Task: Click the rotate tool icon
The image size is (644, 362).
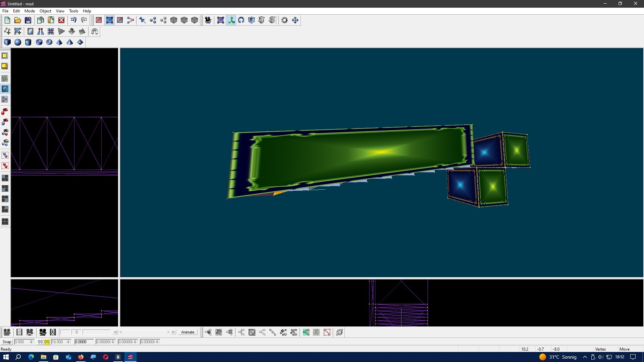Action: pyautogui.click(x=241, y=20)
